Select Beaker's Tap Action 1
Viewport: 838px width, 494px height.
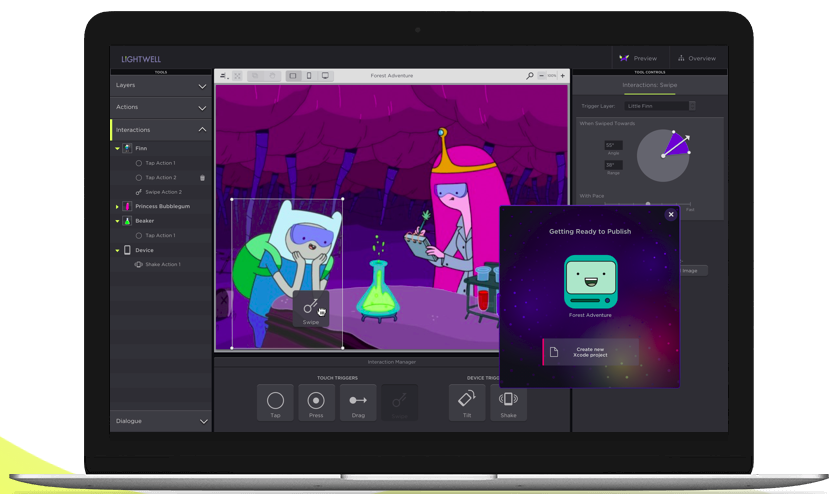160,235
